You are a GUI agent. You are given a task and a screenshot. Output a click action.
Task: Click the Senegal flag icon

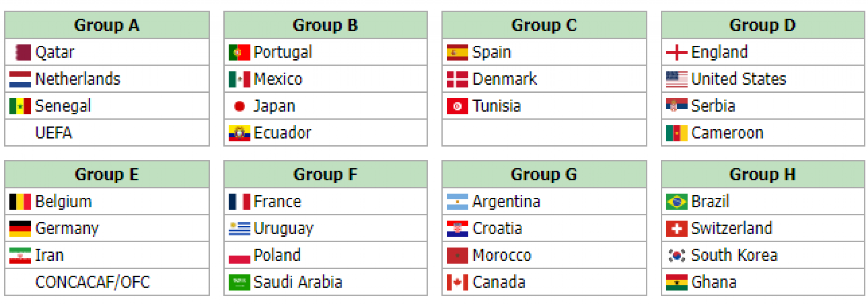tap(20, 106)
